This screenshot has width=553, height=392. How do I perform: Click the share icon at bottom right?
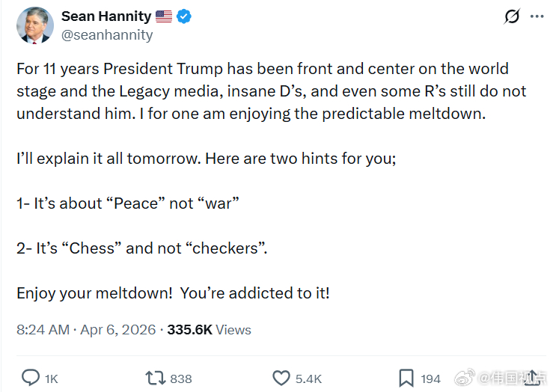pos(531,378)
